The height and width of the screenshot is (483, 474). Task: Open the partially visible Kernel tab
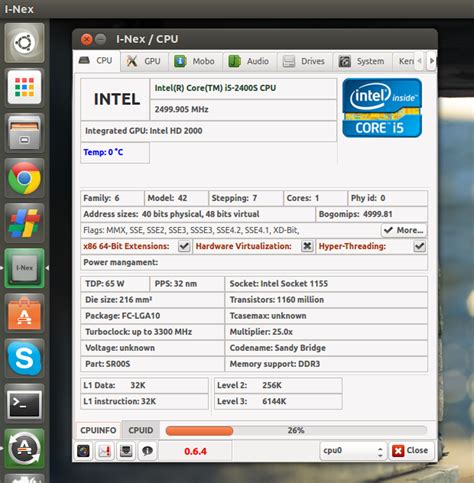point(404,61)
